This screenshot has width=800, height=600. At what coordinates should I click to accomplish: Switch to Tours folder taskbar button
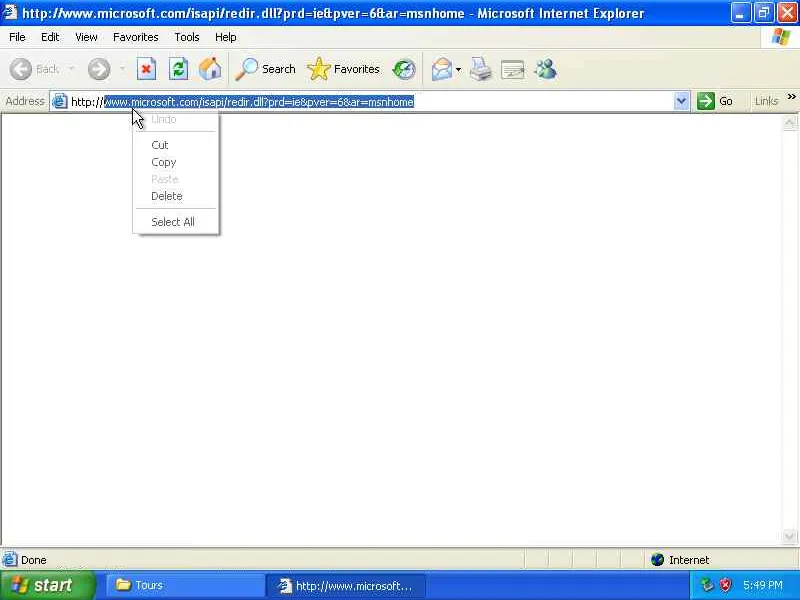click(x=185, y=585)
